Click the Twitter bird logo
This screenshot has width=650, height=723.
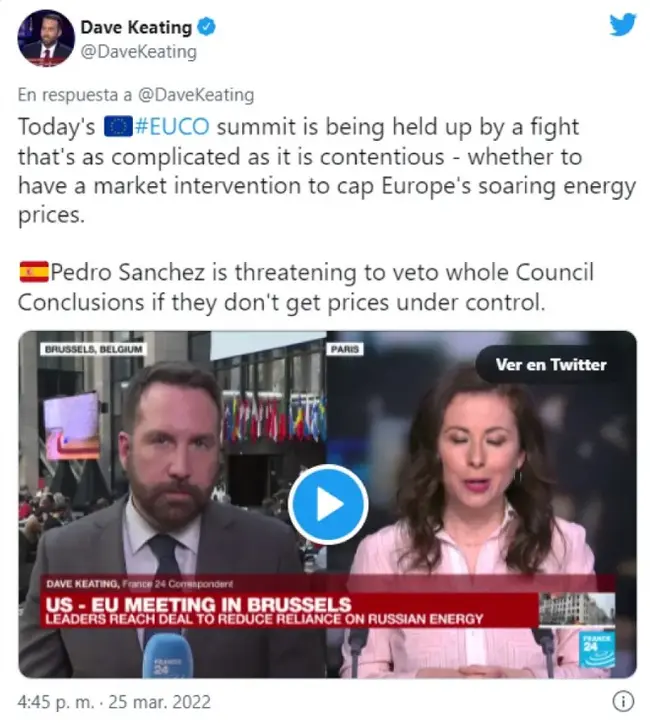coord(623,25)
